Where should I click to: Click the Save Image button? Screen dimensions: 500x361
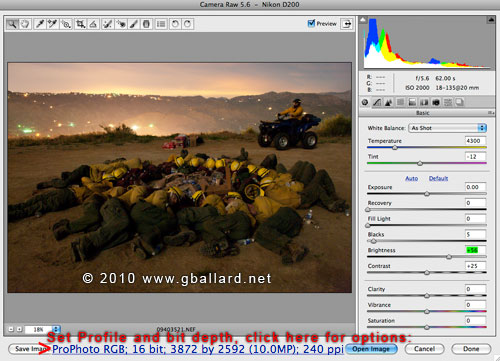[x=29, y=349]
